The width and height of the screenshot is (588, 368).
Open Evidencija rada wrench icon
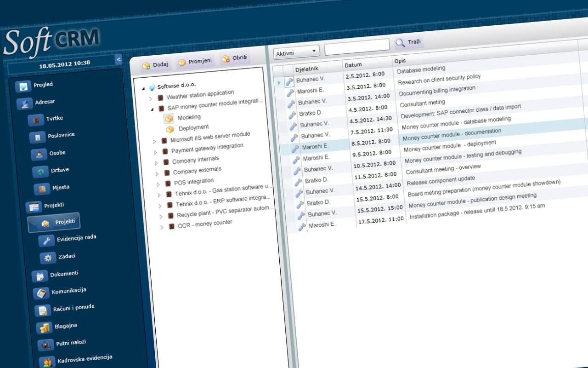coord(47,241)
